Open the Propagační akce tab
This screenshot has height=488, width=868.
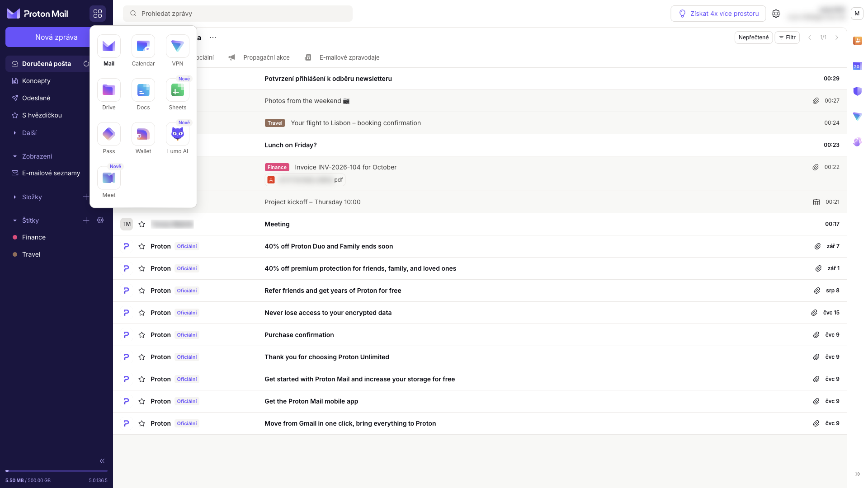[x=259, y=57]
